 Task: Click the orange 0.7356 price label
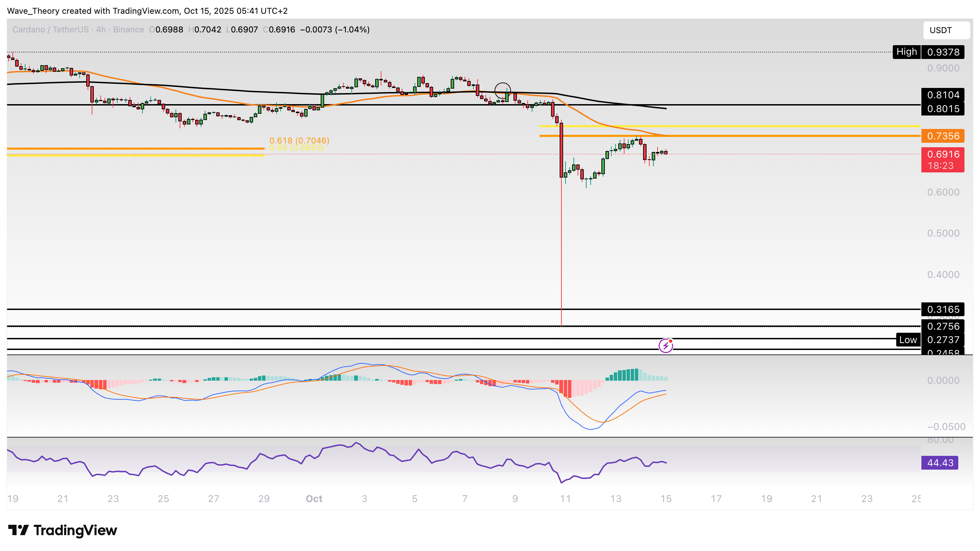pyautogui.click(x=942, y=136)
